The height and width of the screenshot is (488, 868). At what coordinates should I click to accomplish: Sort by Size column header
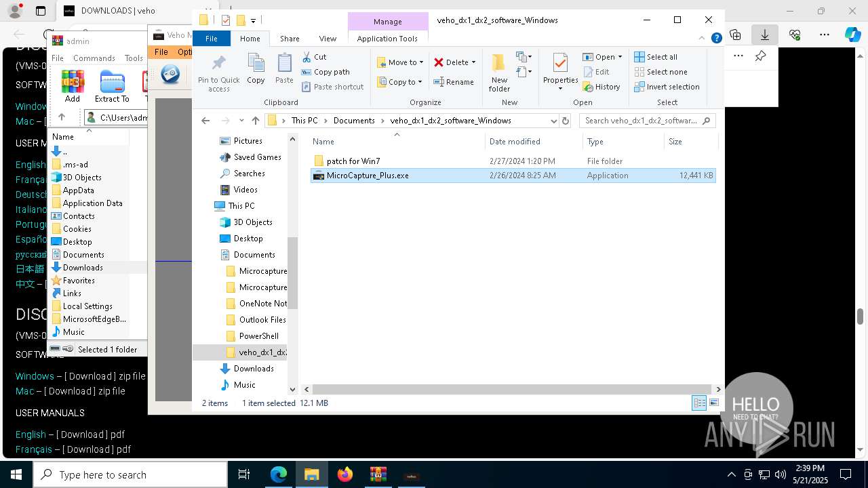[x=690, y=142]
